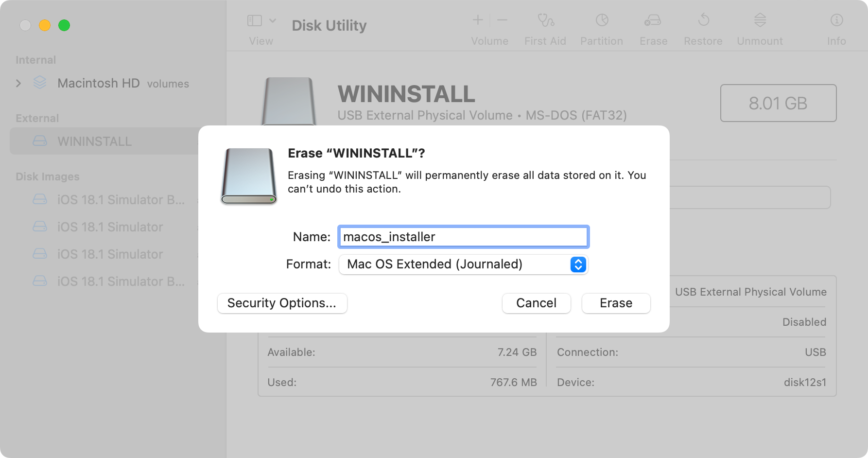Click the Name input field
This screenshot has height=458, width=868.
tap(463, 237)
